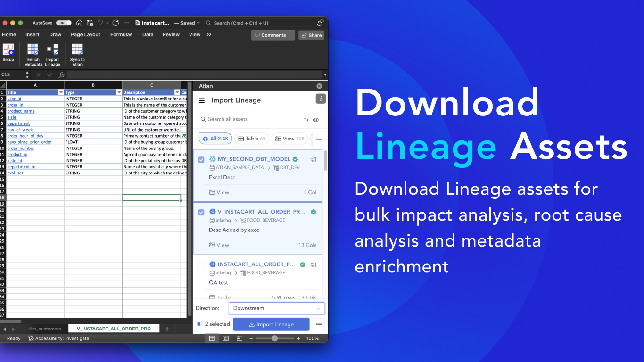Click the C18 Name Box

pyautogui.click(x=12, y=75)
